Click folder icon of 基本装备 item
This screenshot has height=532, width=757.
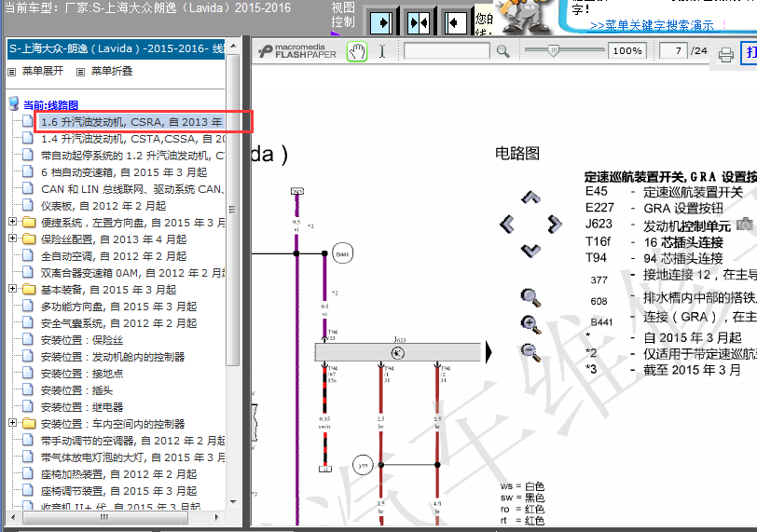30,290
